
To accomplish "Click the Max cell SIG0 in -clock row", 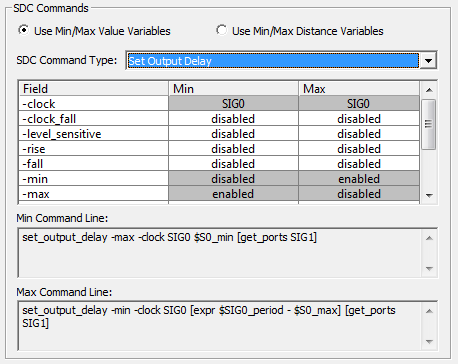I will [x=359, y=104].
